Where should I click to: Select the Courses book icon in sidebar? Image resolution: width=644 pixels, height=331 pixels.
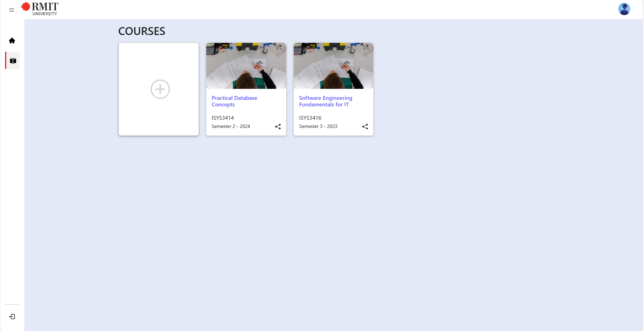tap(13, 61)
